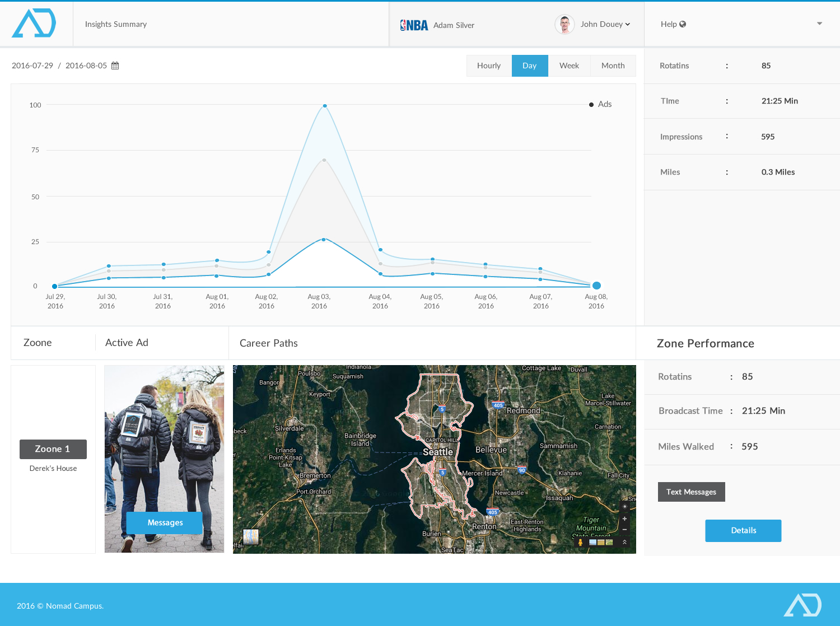Expand the map imagery double-chevron

coord(624,542)
